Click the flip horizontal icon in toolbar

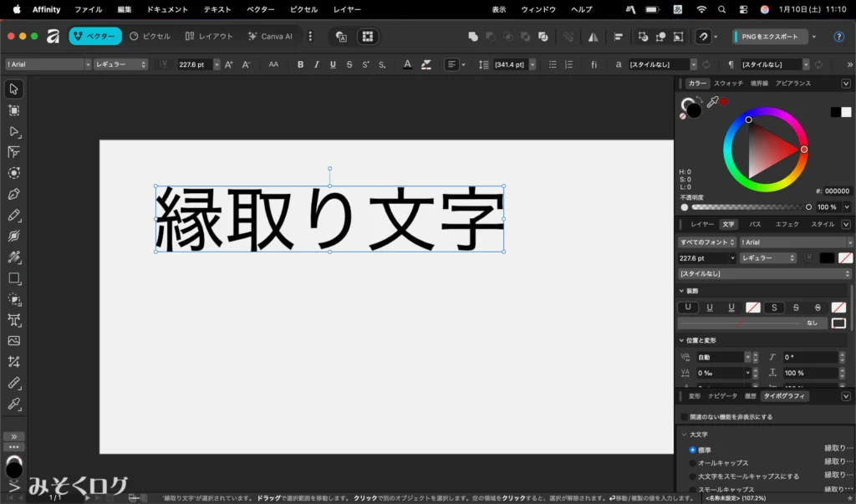click(593, 37)
